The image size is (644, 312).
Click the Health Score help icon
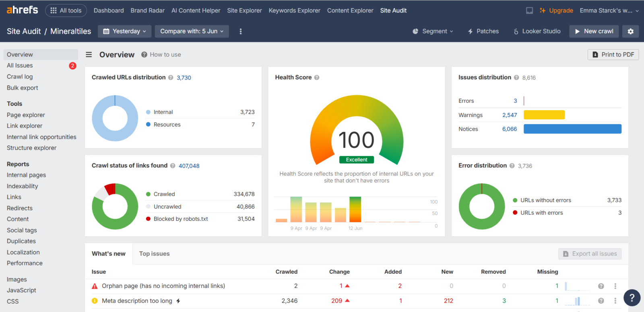click(x=317, y=78)
